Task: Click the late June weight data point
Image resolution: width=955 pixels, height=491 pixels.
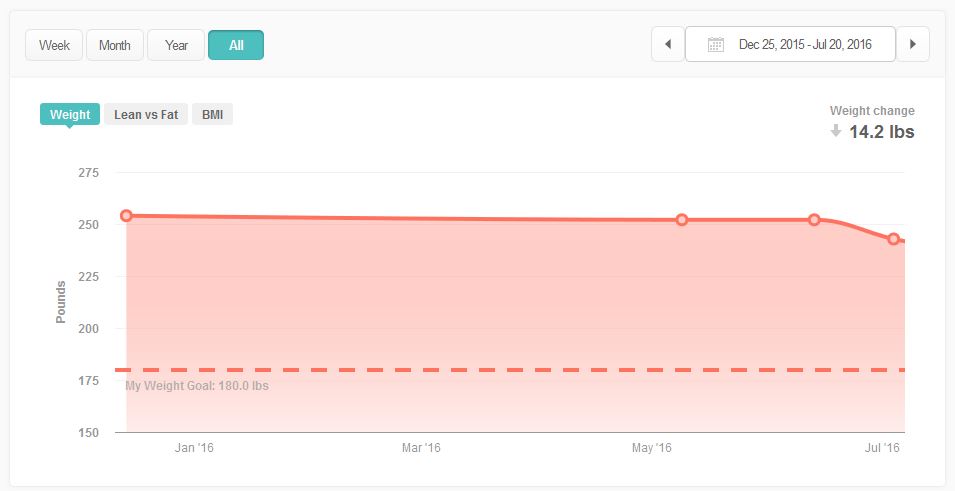Action: pyautogui.click(x=815, y=220)
